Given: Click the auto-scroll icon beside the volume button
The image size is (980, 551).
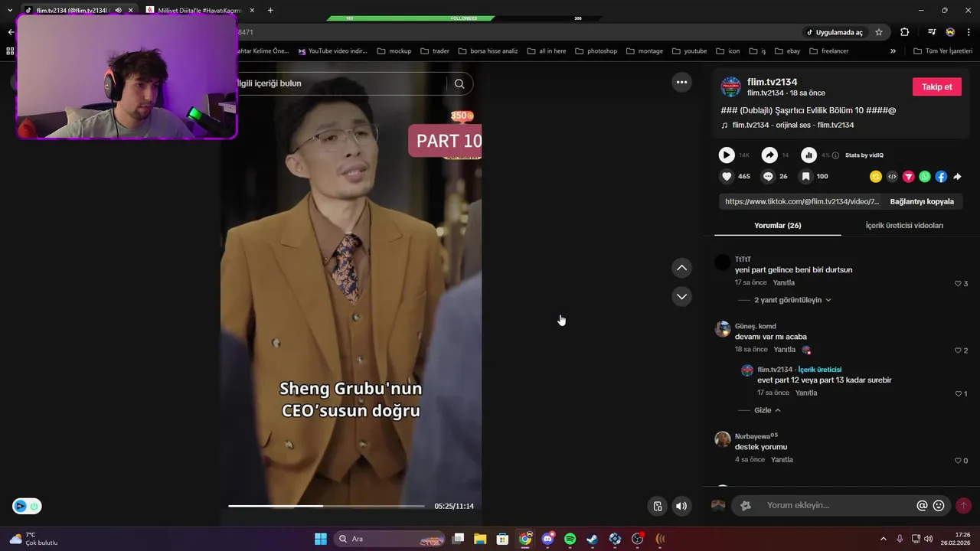Looking at the screenshot, I should [x=658, y=506].
